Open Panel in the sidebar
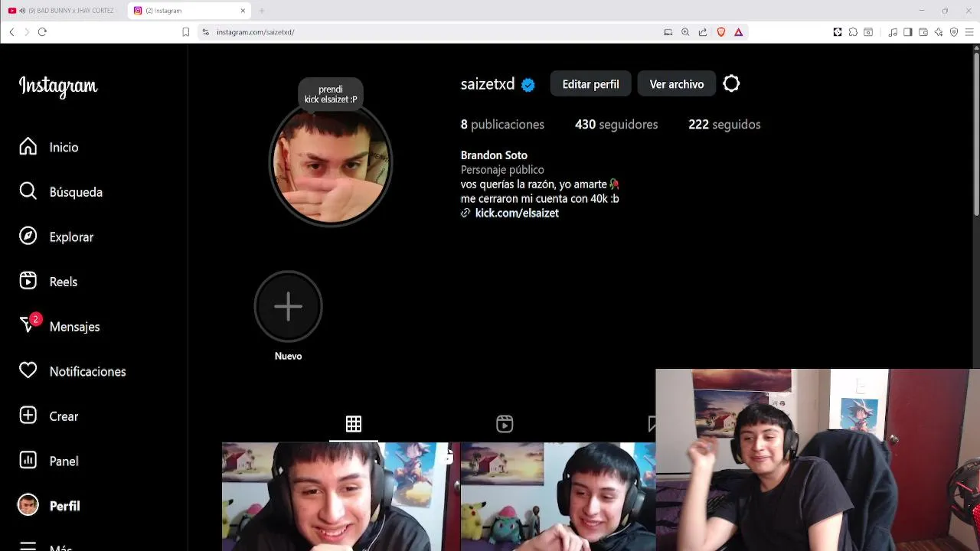This screenshot has height=551, width=980. point(49,461)
